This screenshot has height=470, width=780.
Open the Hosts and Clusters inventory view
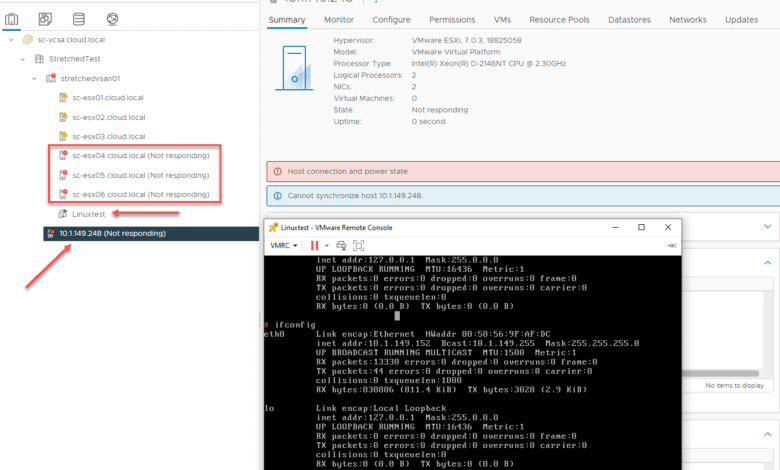coord(11,19)
